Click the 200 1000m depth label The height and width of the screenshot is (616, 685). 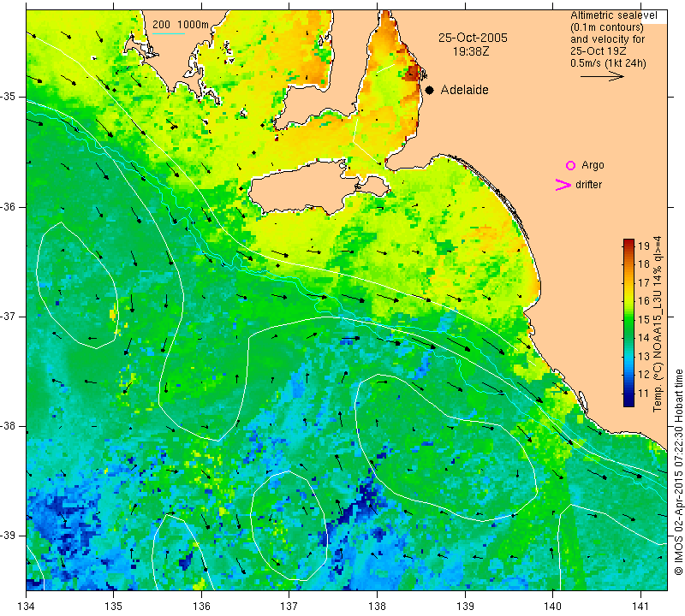pos(181,25)
